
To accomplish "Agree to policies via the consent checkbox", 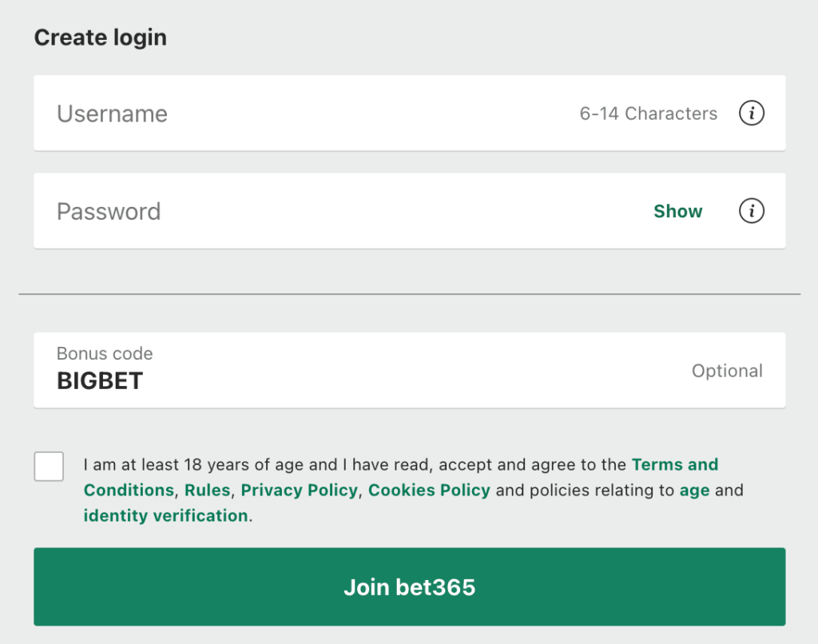I will pos(49,466).
